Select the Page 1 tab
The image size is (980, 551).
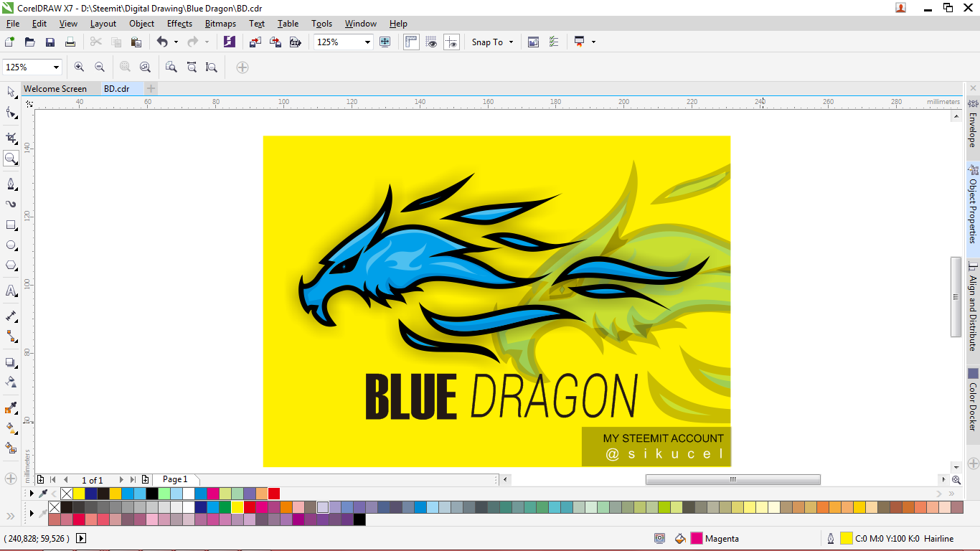(x=175, y=479)
